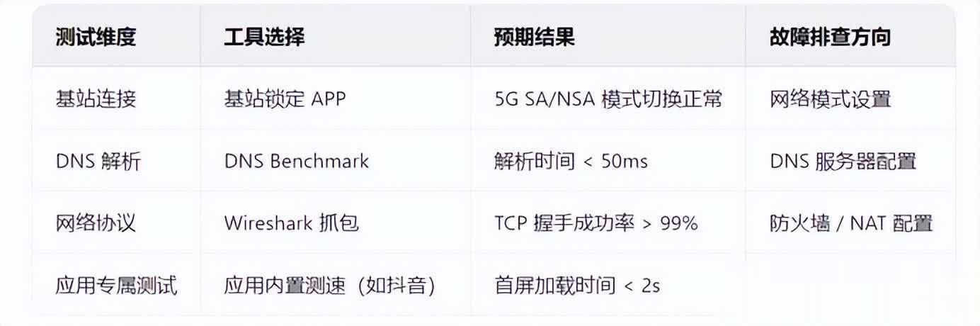Screen dimensions: 980x326
Task: Select the 基站锁定 APP cell
Action: coord(285,99)
